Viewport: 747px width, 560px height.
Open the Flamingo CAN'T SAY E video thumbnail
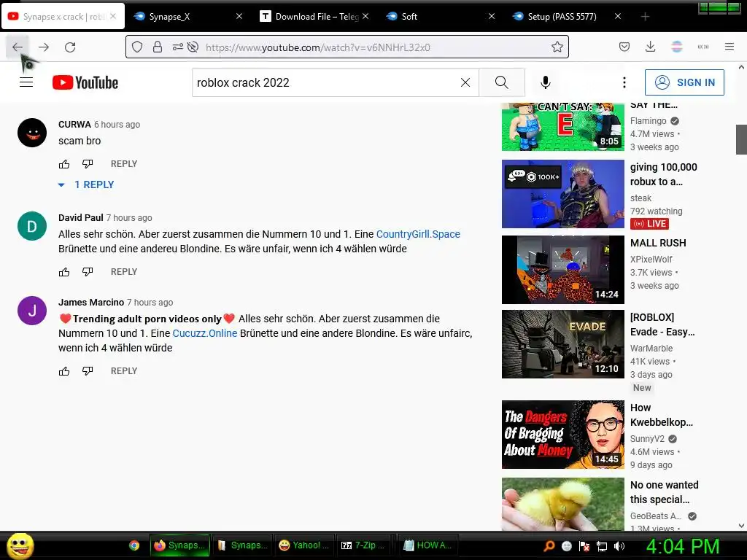pos(563,127)
